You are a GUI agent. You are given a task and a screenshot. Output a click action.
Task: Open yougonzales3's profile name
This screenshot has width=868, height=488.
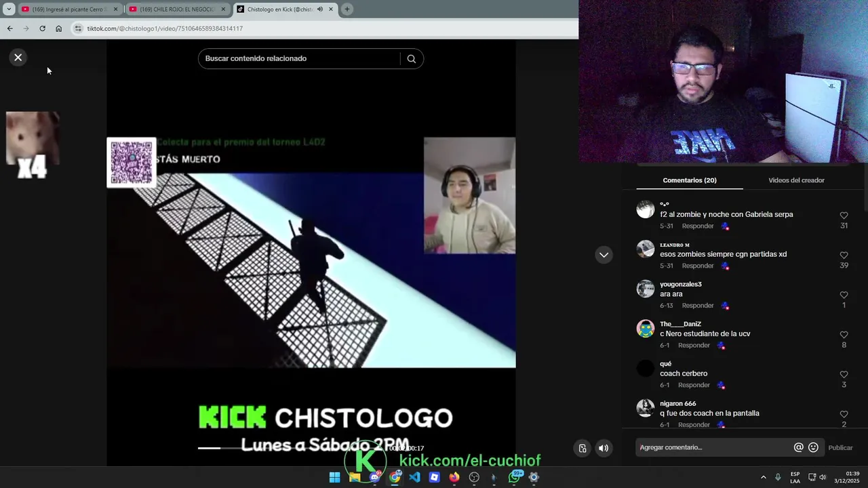(680, 285)
